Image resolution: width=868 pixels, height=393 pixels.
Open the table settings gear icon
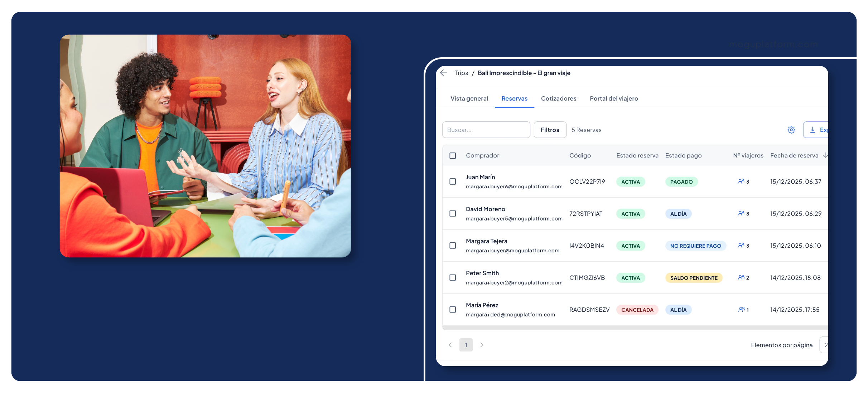coord(791,130)
